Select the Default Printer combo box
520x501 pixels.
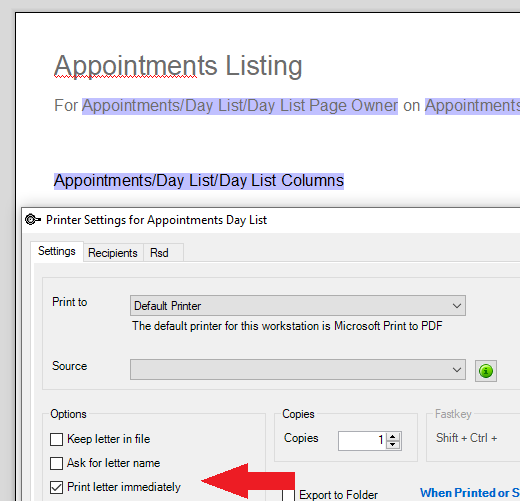[298, 306]
